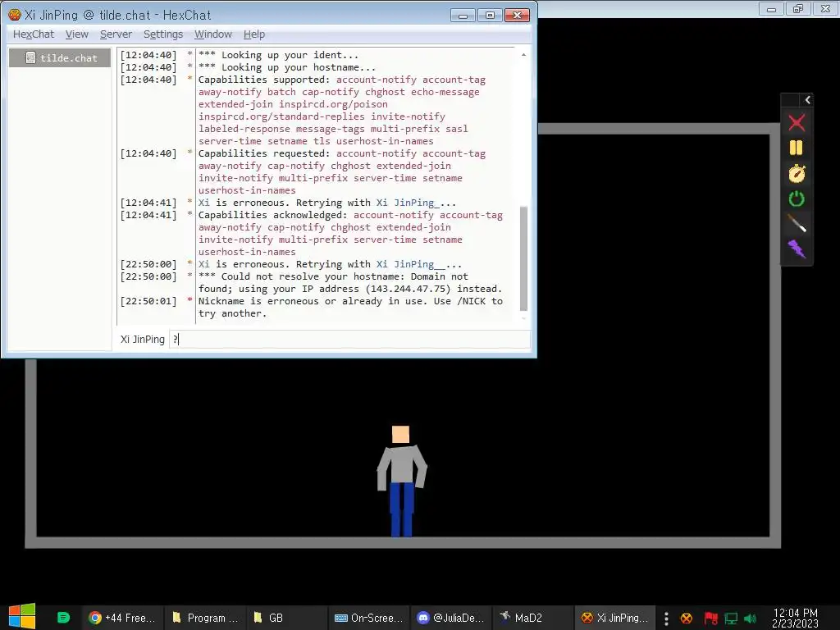This screenshot has height=630, width=840.
Task: Open the Program folder taskbar item
Action: pos(204,618)
